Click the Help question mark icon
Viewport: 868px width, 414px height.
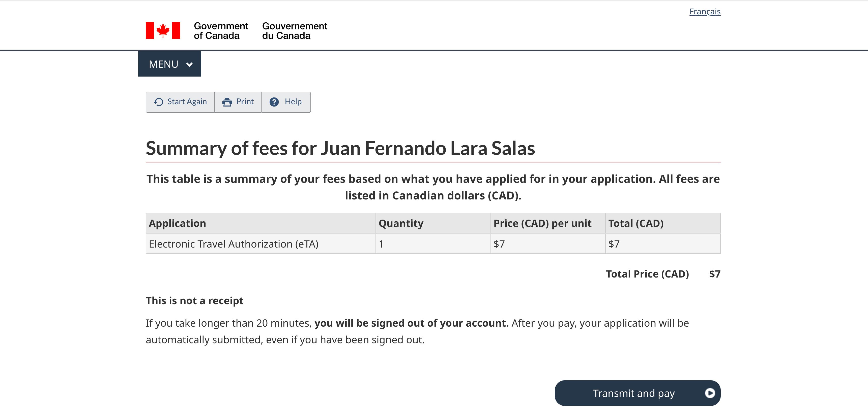(x=274, y=102)
